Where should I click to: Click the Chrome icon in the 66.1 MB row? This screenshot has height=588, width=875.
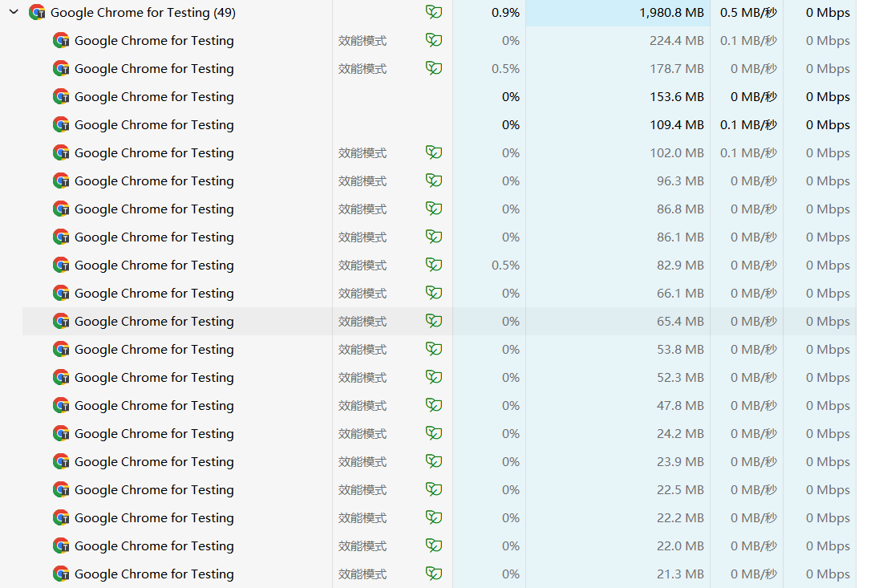(x=61, y=293)
